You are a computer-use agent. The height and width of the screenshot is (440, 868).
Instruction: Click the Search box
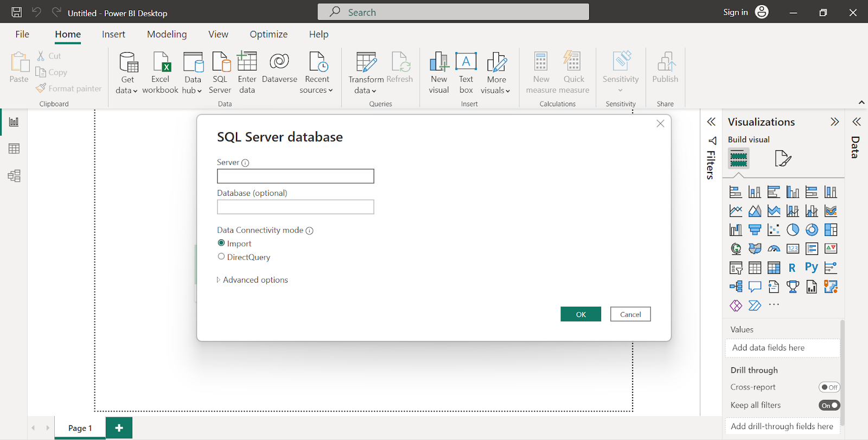coord(453,12)
